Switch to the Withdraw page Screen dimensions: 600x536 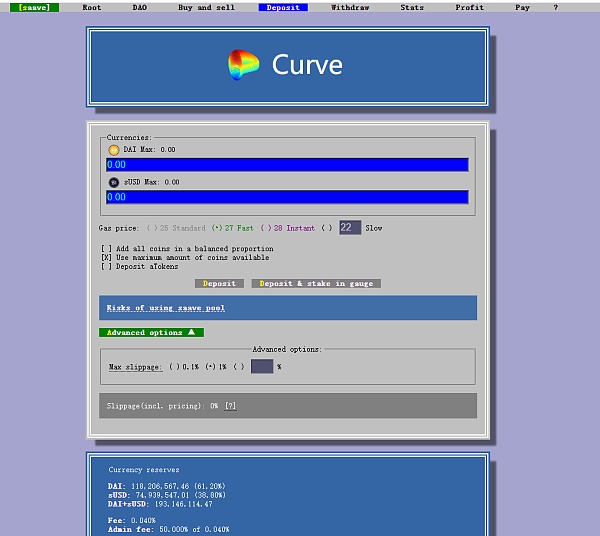pyautogui.click(x=350, y=8)
